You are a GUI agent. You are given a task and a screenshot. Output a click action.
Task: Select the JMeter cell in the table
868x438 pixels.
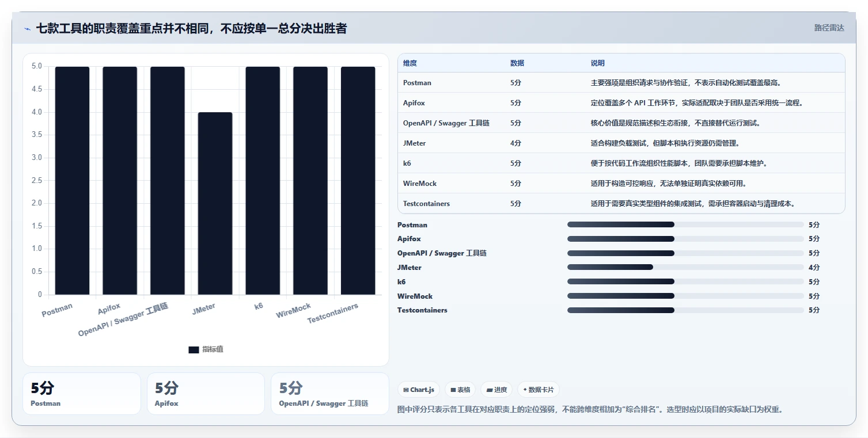415,143
